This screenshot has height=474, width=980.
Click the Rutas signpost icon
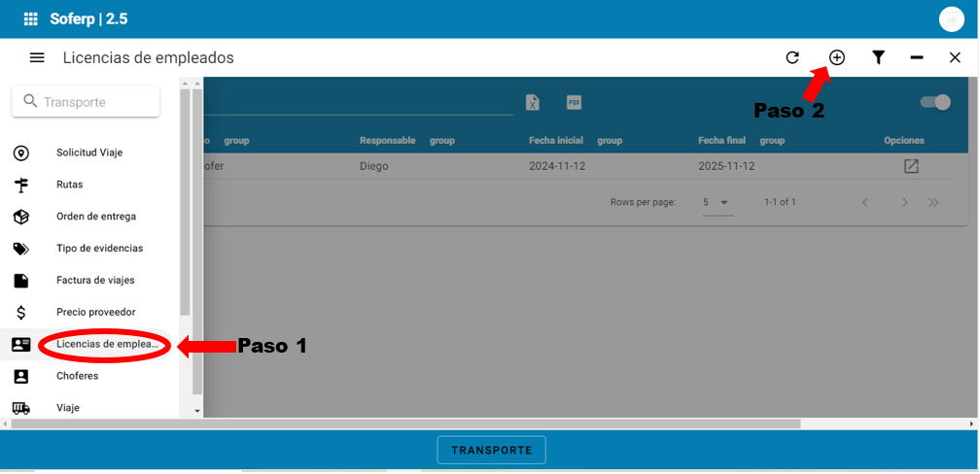[x=21, y=185]
